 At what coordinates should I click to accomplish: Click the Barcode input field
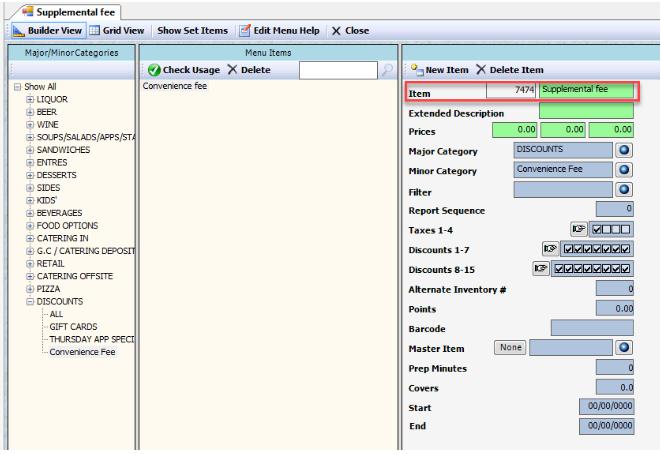pos(591,328)
